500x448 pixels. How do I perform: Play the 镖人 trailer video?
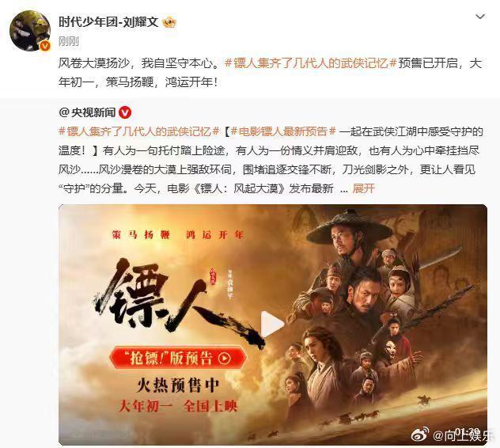[x=272, y=325]
